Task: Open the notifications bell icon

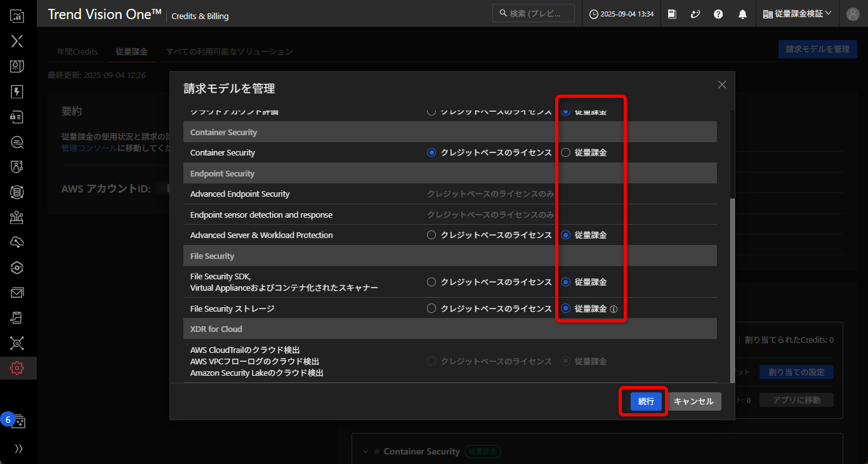Action: tap(742, 14)
